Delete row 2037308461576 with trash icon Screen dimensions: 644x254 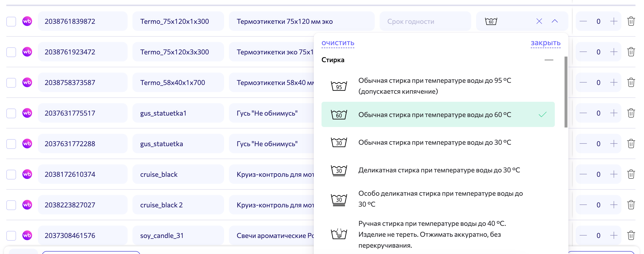click(631, 236)
